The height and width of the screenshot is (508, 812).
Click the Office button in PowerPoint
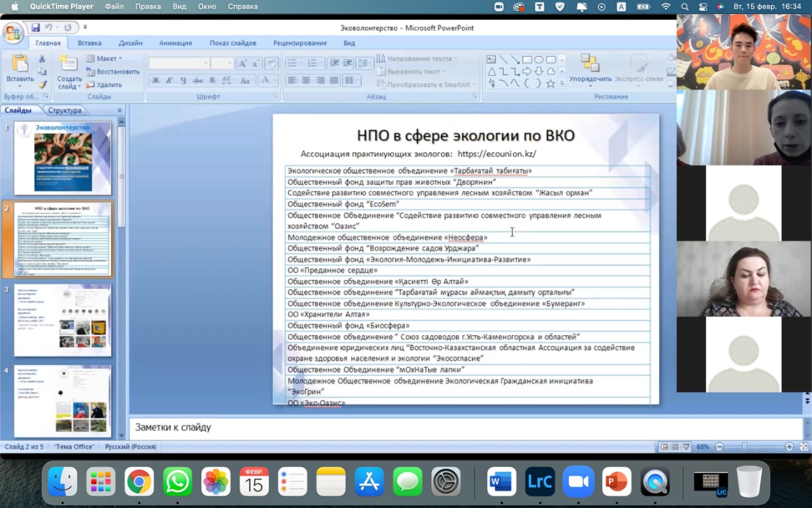[13, 33]
